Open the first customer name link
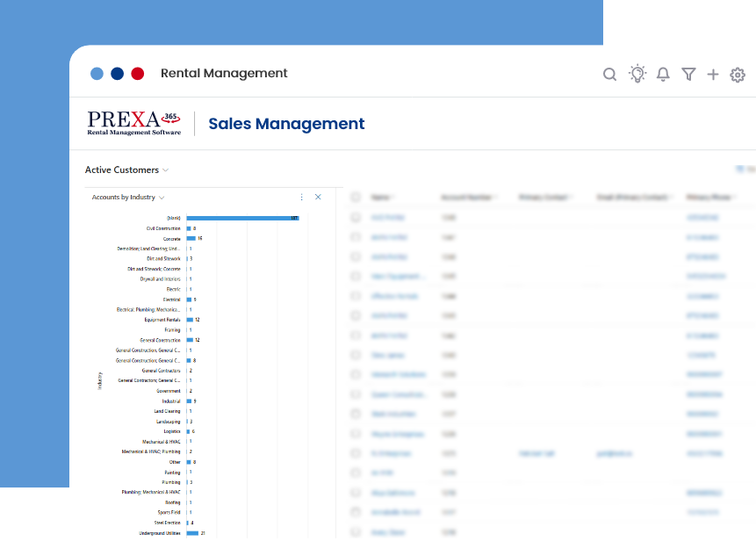756x556 pixels. pyautogui.click(x=388, y=217)
